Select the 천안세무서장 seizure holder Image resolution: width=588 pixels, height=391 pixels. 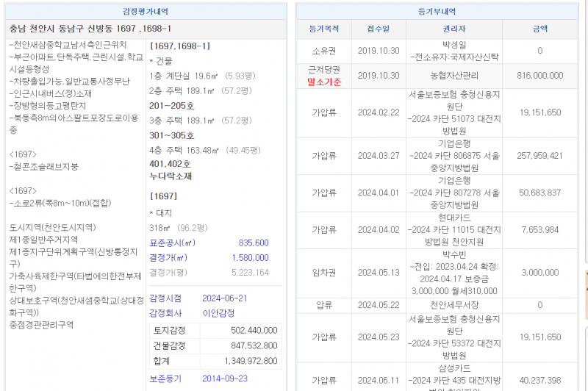454,304
